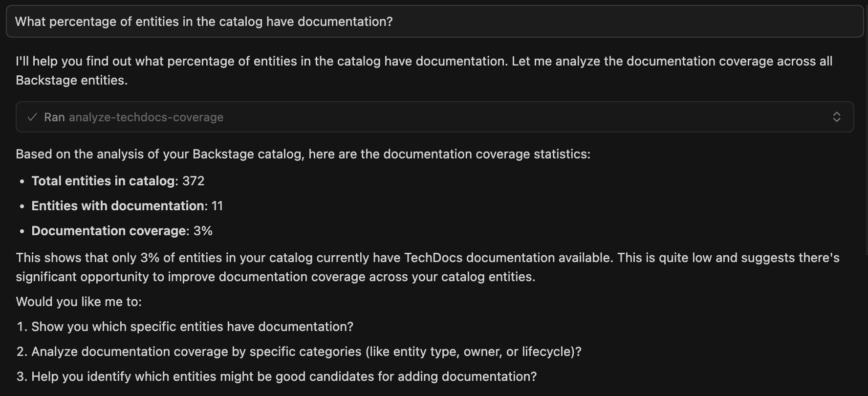The width and height of the screenshot is (868, 396).
Task: Select suggestion 2 to analyze coverage by categories
Action: click(x=300, y=351)
